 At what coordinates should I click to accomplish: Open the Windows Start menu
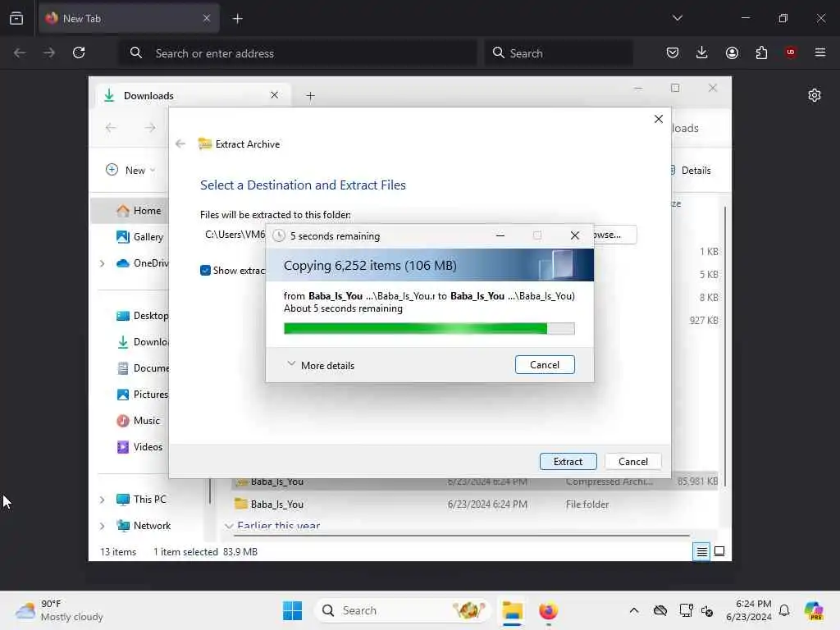coord(292,610)
